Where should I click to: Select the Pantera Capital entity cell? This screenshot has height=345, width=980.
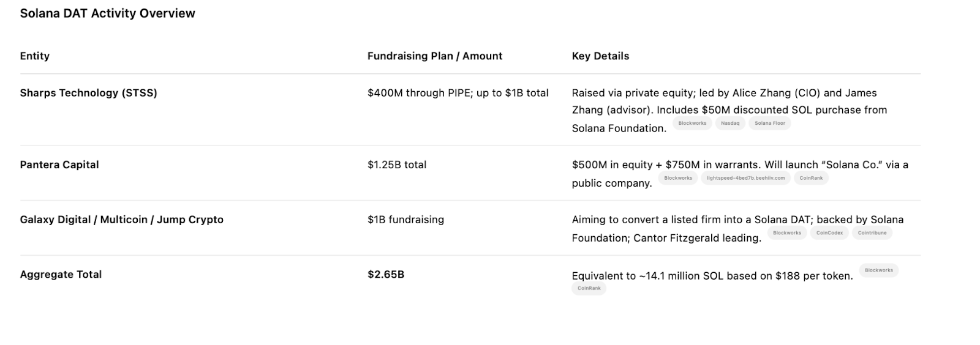pyautogui.click(x=59, y=165)
